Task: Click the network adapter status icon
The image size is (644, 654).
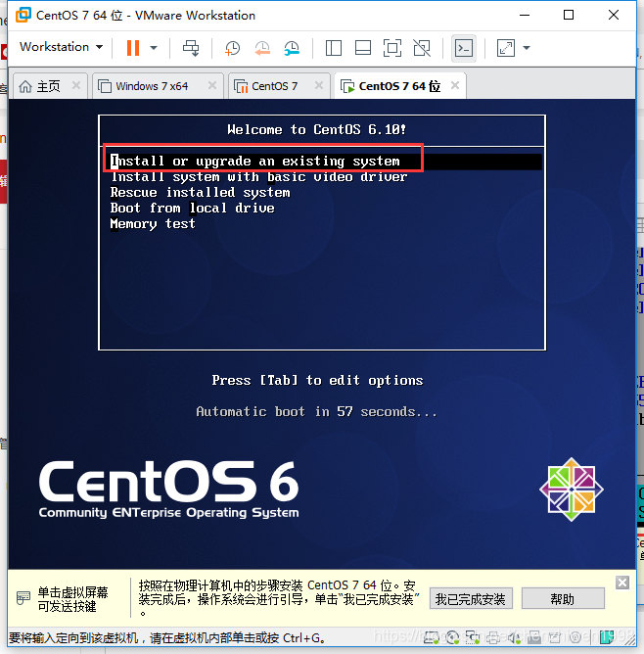Action: tap(473, 637)
